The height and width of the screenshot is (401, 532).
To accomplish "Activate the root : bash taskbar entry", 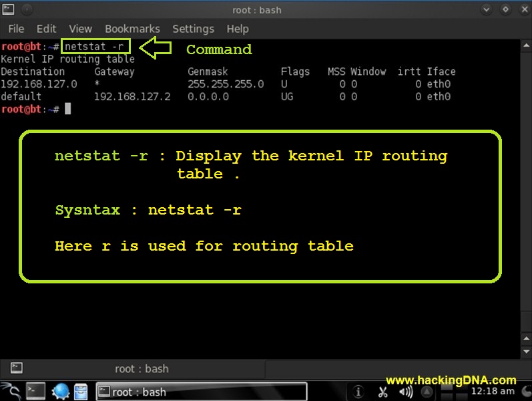I will [202, 392].
